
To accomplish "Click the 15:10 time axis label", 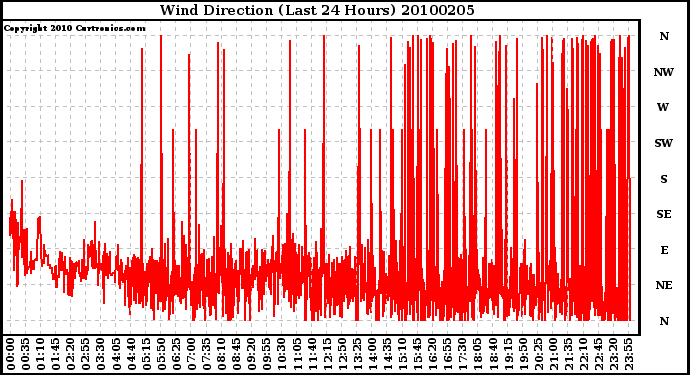I will [402, 355].
